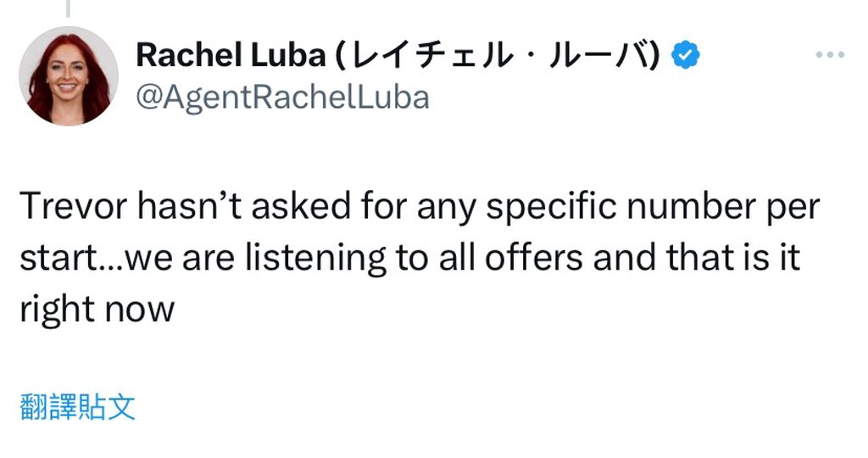The width and height of the screenshot is (868, 458).
Task: Click the "Rachel Luba" display name
Action: click(231, 56)
